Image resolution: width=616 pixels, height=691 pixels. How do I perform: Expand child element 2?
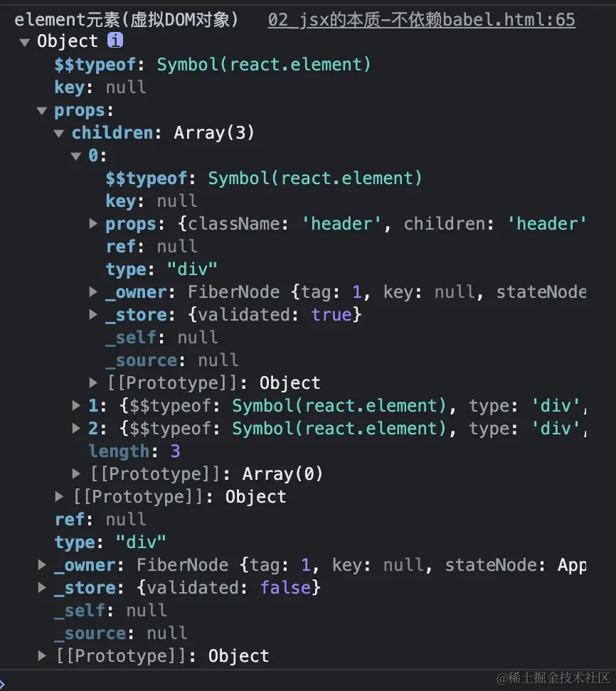76,429
